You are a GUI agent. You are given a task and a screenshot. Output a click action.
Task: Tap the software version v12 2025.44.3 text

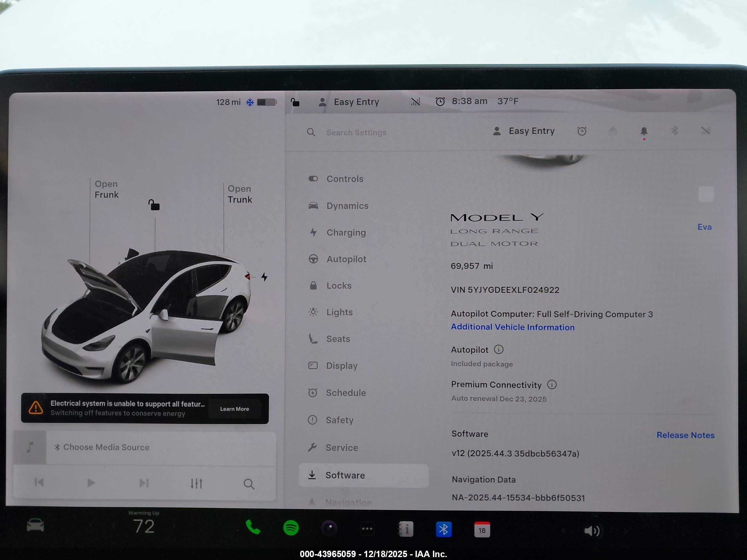click(515, 453)
